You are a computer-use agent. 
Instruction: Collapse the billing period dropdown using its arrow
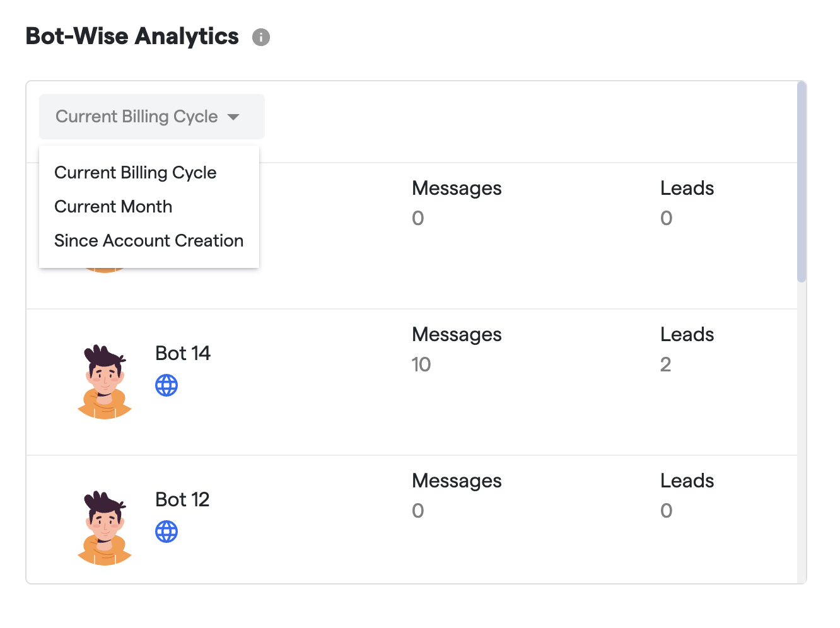[233, 117]
